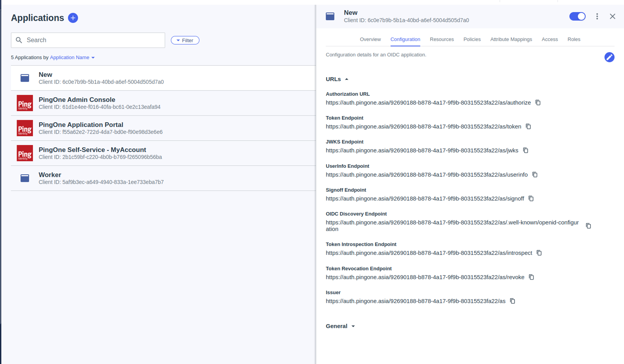Screen dimensions: 624x364
Task: Click the pencil edit configuration icon
Action: click(x=609, y=57)
